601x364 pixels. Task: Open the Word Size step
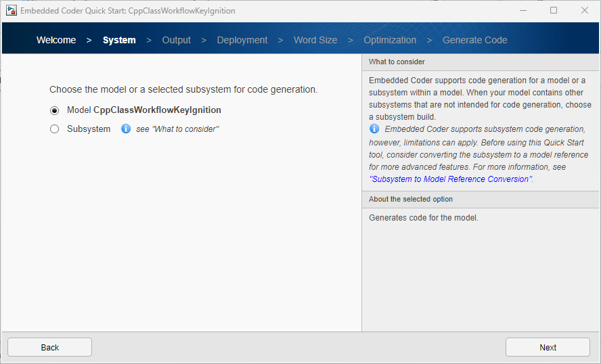tap(315, 40)
